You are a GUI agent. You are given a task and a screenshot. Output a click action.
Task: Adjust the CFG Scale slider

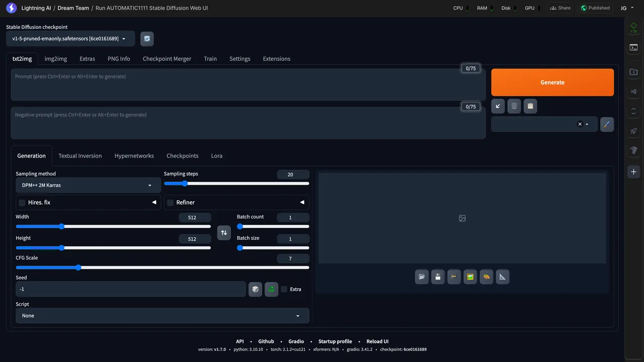coord(163,267)
